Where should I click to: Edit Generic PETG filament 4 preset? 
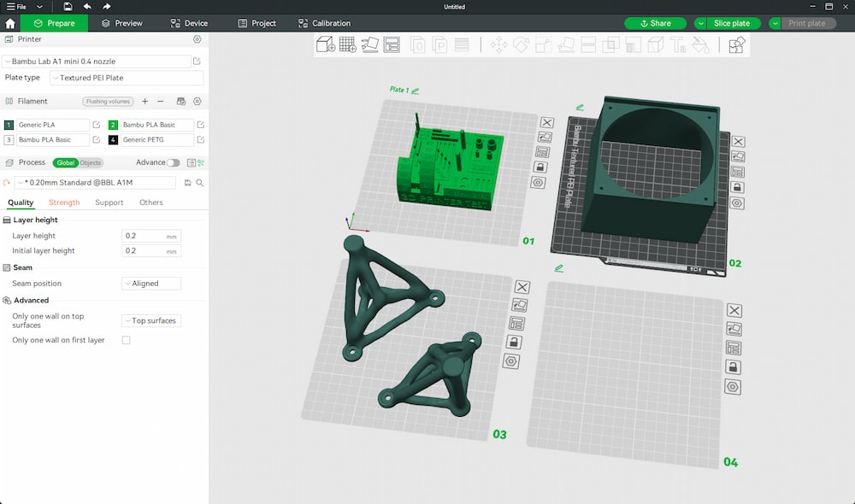pos(201,140)
